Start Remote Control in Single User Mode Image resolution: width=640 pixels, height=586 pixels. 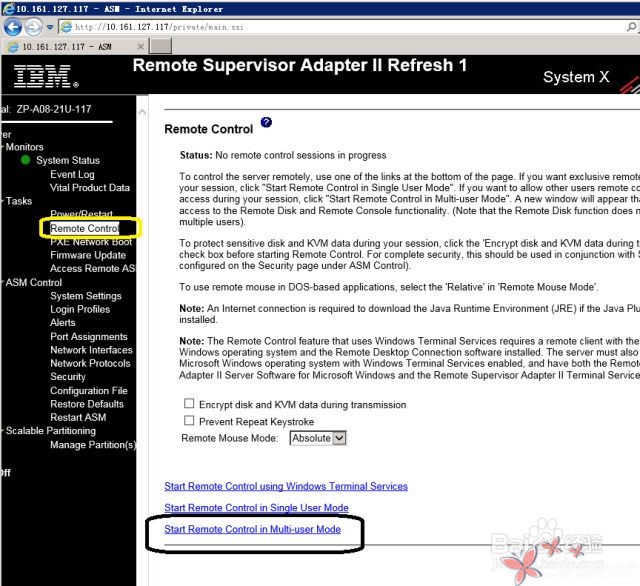click(x=256, y=508)
